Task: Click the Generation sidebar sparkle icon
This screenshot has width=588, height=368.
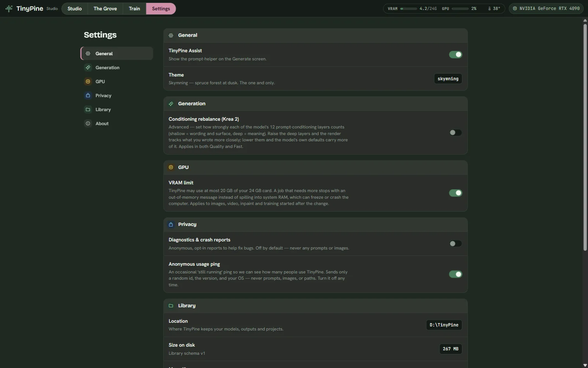Action: (88, 67)
